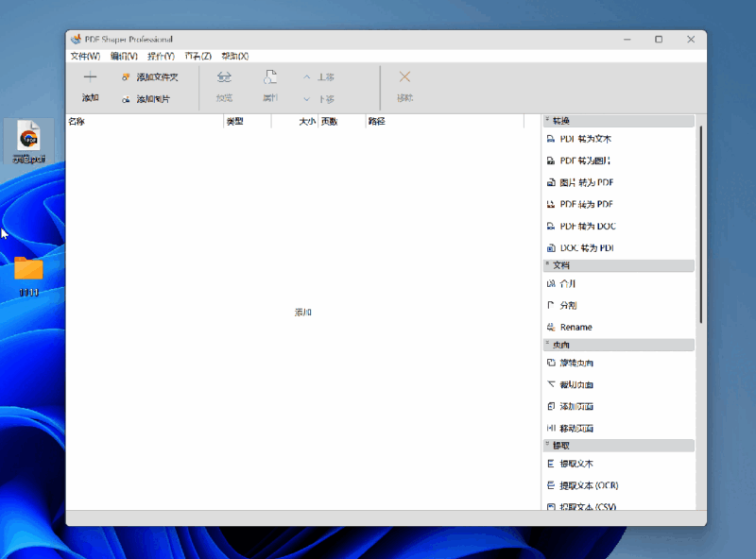
Task: Click the 预览 (Preview) glasses toolbar button
Action: (x=224, y=87)
